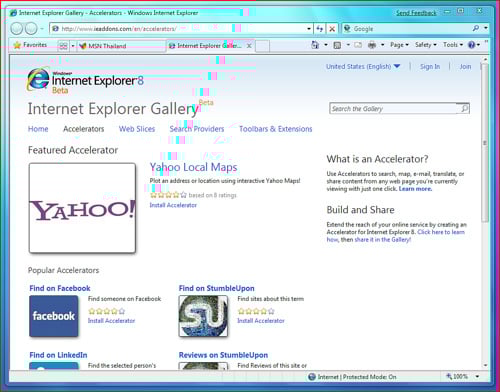This screenshot has height=392, width=500.
Task: Install the Find on StumbleUpon accelerator
Action: pos(261,321)
